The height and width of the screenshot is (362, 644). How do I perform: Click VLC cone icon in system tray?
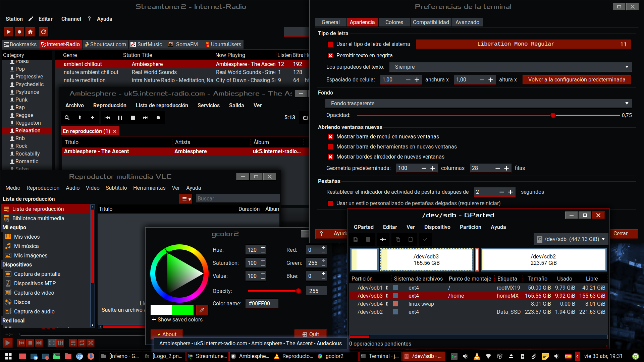tap(477, 356)
